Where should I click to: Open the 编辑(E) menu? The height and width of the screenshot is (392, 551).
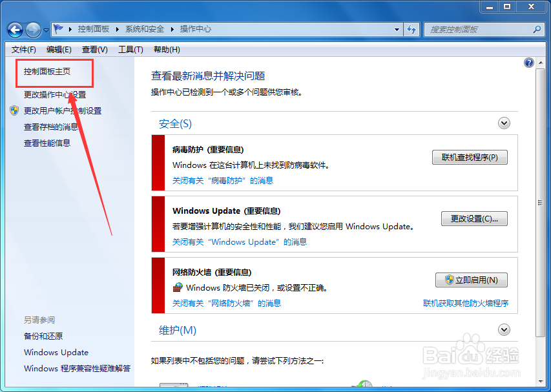point(59,50)
